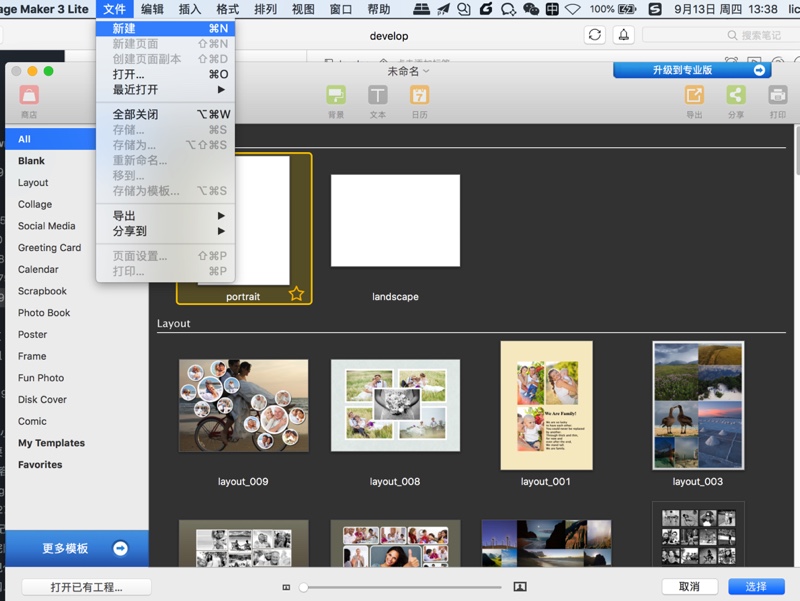Select the layout_003 template thumbnail
This screenshot has width=800, height=601.
698,406
